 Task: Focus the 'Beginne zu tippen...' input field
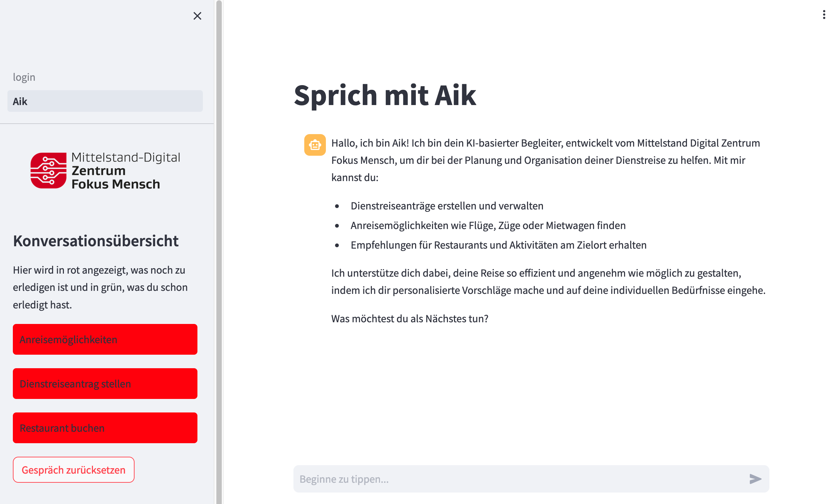click(x=519, y=479)
